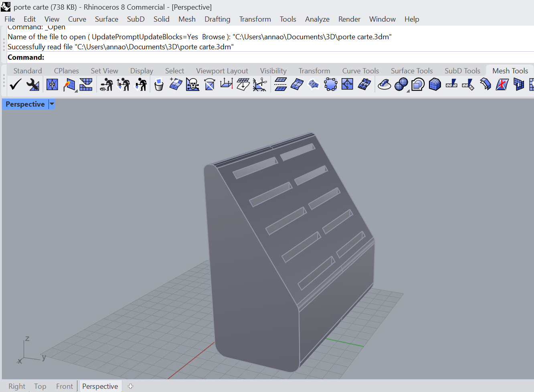Viewport: 534px width, 392px height.
Task: Open the Perspective viewport dropdown arrow
Action: [x=52, y=104]
